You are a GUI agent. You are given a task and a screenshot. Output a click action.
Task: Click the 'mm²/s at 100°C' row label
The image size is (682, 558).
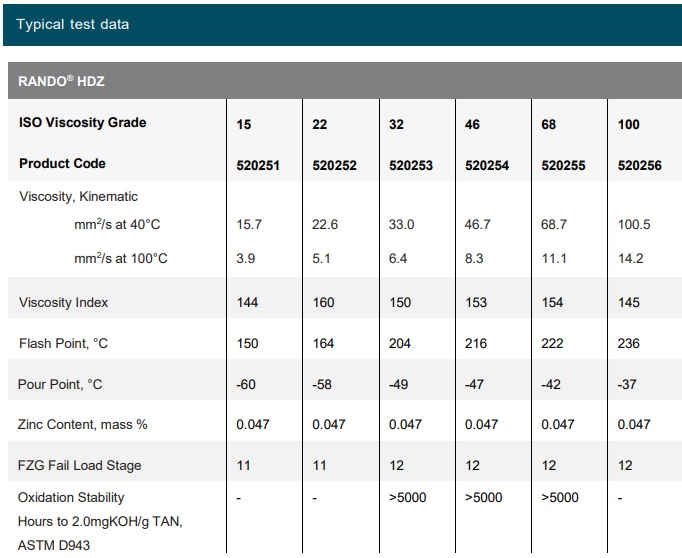pyautogui.click(x=121, y=259)
